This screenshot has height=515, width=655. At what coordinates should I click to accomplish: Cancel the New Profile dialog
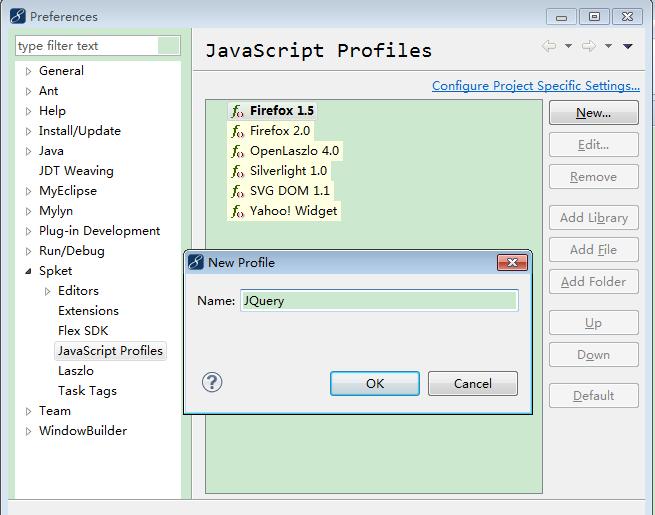[x=473, y=383]
